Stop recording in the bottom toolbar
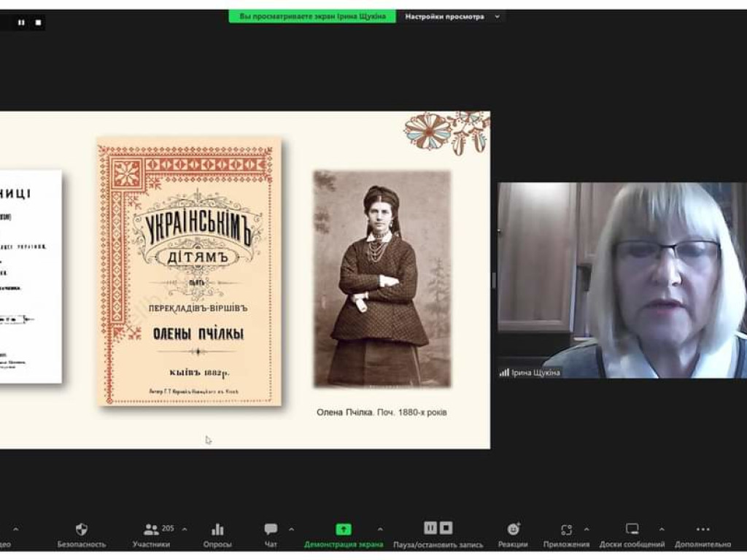 tap(446, 528)
